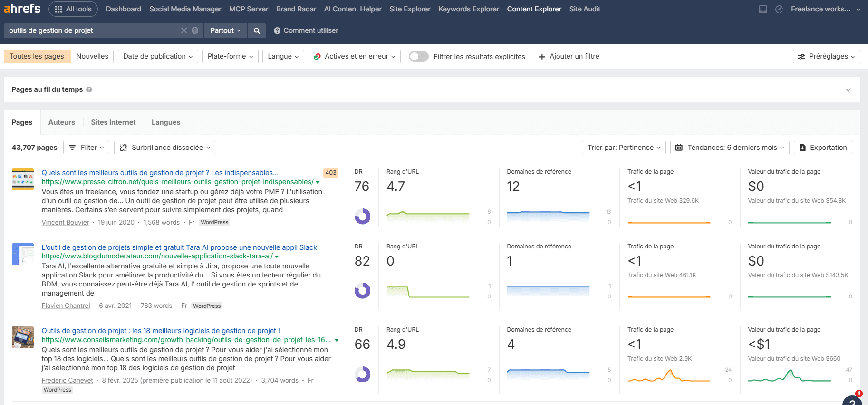Open presse-citron article title link
Image resolution: width=868 pixels, height=405 pixels.
[x=160, y=173]
